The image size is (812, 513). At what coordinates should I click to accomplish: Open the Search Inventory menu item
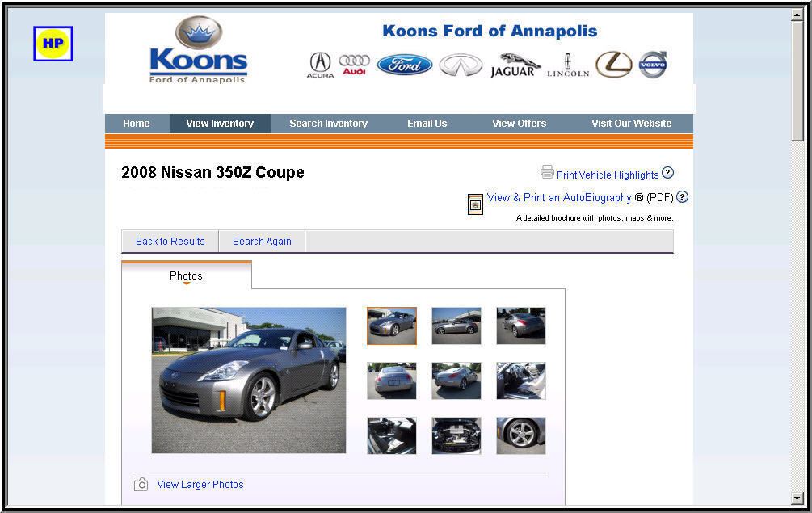[x=328, y=124]
